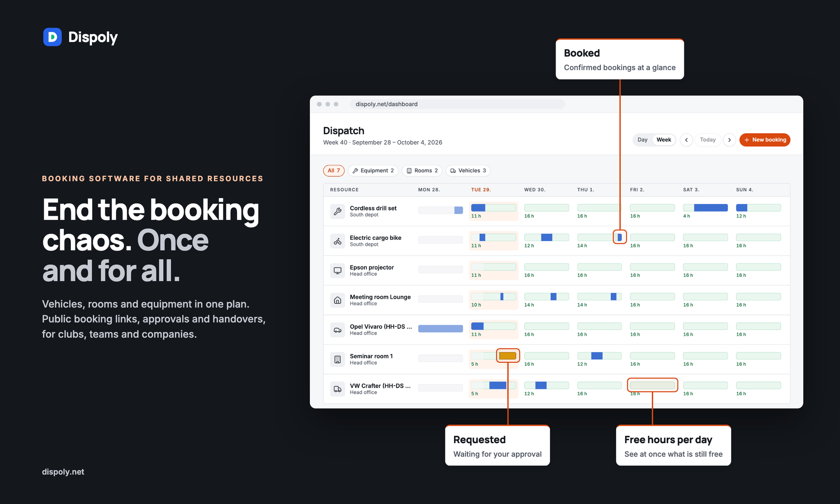This screenshot has height=504, width=840.
Task: Click the RESOURCE column header
Action: click(x=344, y=190)
